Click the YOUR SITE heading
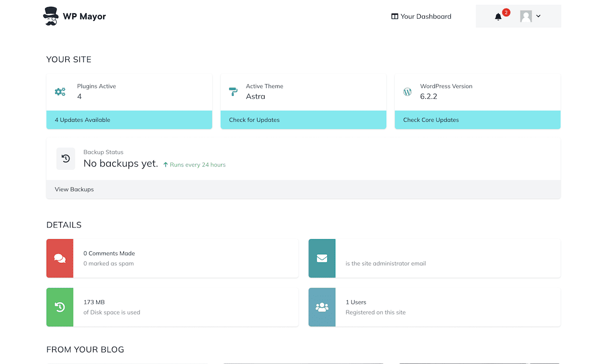Screen dimensions: 607x364 click(69, 60)
